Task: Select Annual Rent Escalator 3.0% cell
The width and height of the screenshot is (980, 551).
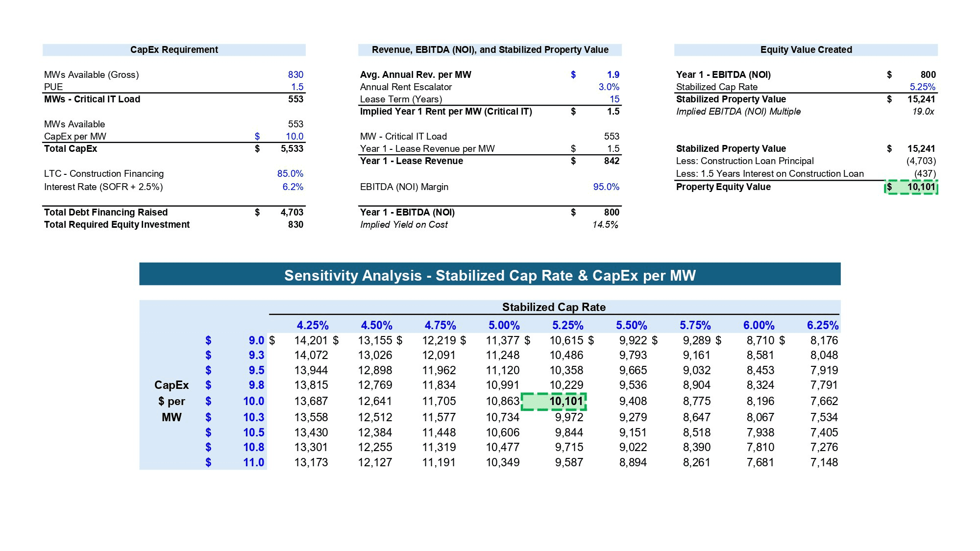Action: coord(609,87)
